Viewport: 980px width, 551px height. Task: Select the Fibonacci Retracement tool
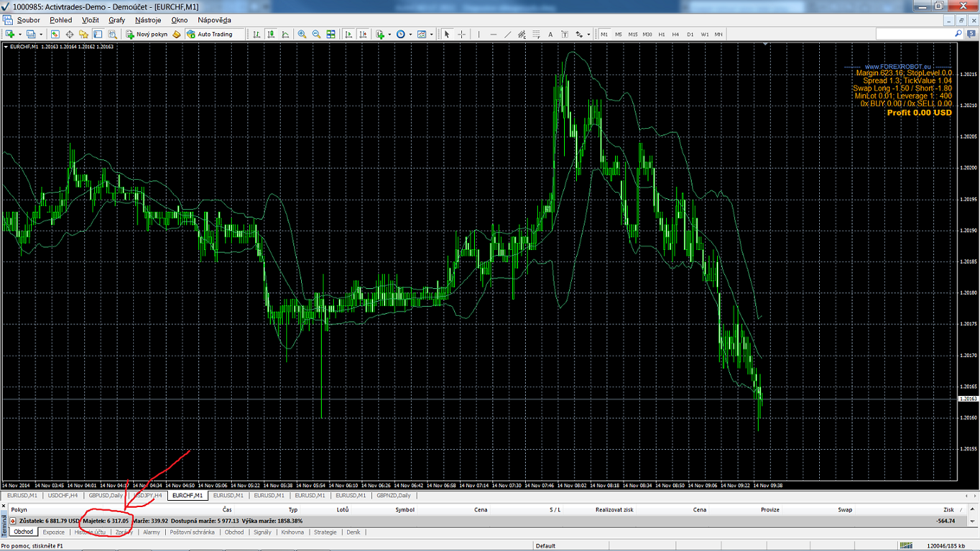coord(536,34)
